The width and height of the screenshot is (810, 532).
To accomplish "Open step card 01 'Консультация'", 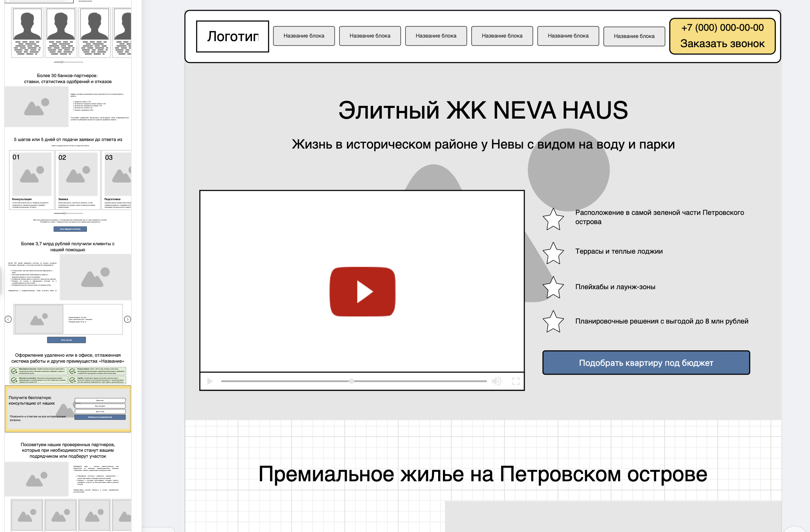I will pyautogui.click(x=32, y=180).
